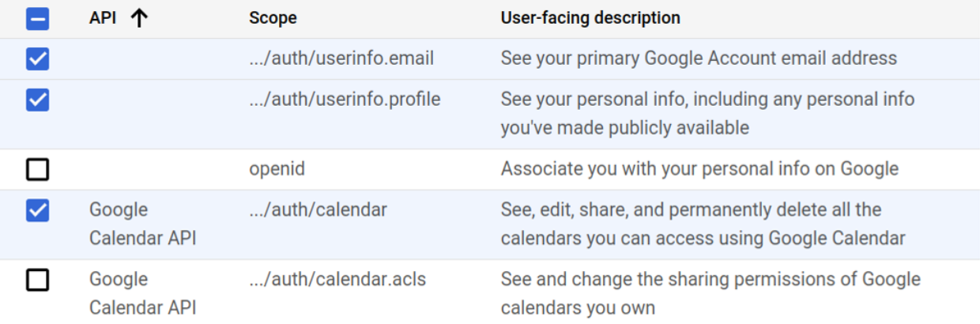Click the sharing permissions description text
The image size is (980, 324).
coord(710,293)
